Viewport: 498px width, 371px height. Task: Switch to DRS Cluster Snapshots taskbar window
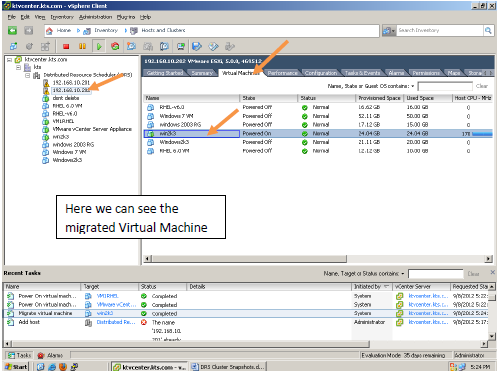(228, 367)
